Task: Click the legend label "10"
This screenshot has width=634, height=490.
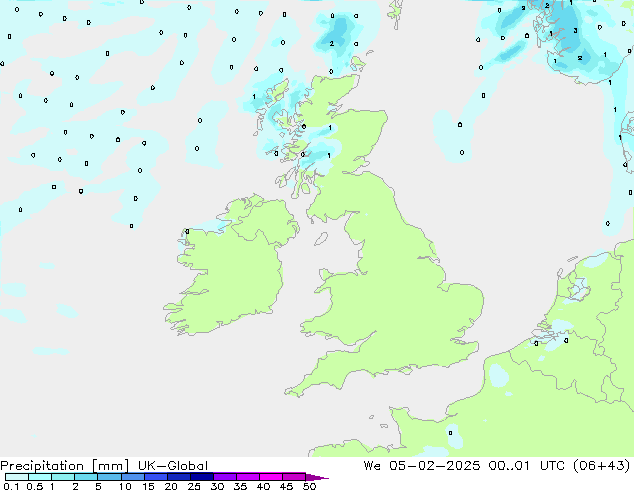Action: pos(125,486)
